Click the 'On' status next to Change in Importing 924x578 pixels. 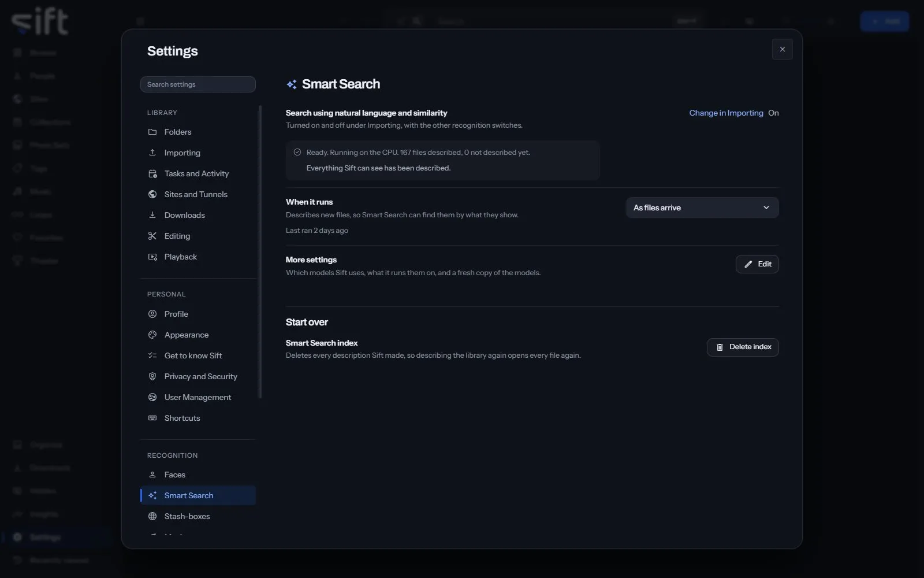coord(773,113)
